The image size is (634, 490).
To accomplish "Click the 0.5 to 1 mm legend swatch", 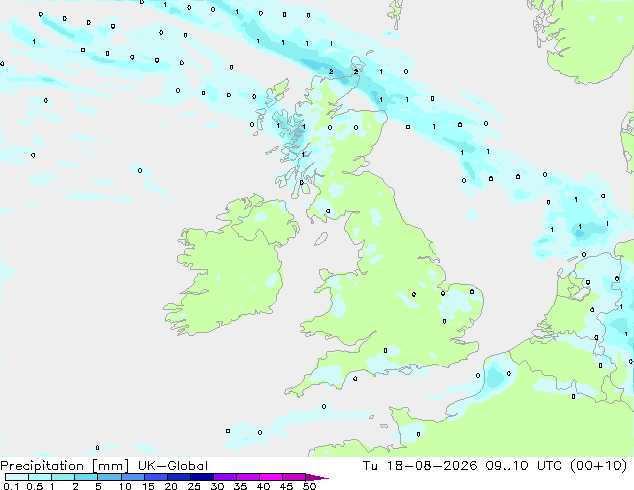I will (40, 477).
